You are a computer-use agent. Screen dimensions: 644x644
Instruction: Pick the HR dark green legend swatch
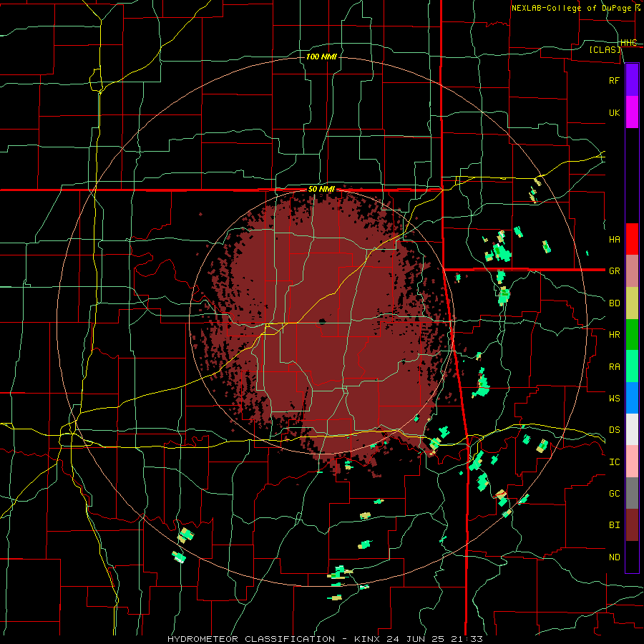point(632,335)
